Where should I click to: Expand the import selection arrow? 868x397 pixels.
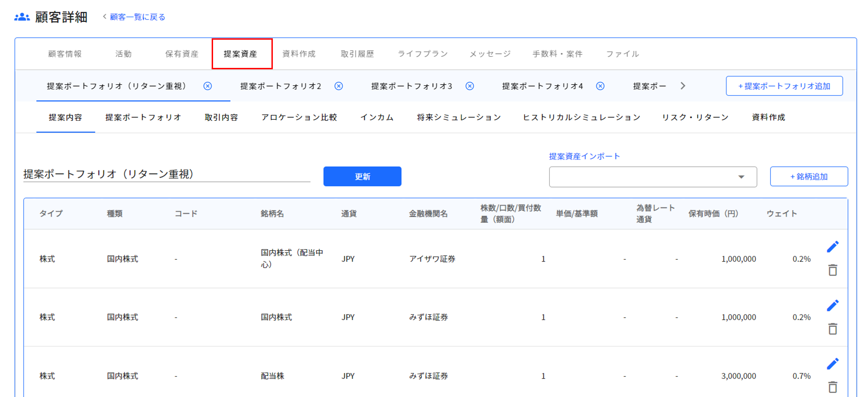741,176
